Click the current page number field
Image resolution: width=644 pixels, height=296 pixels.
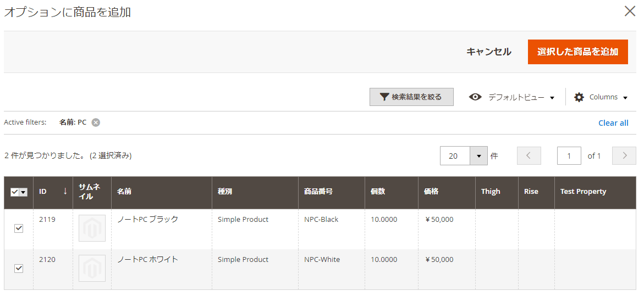click(x=569, y=156)
